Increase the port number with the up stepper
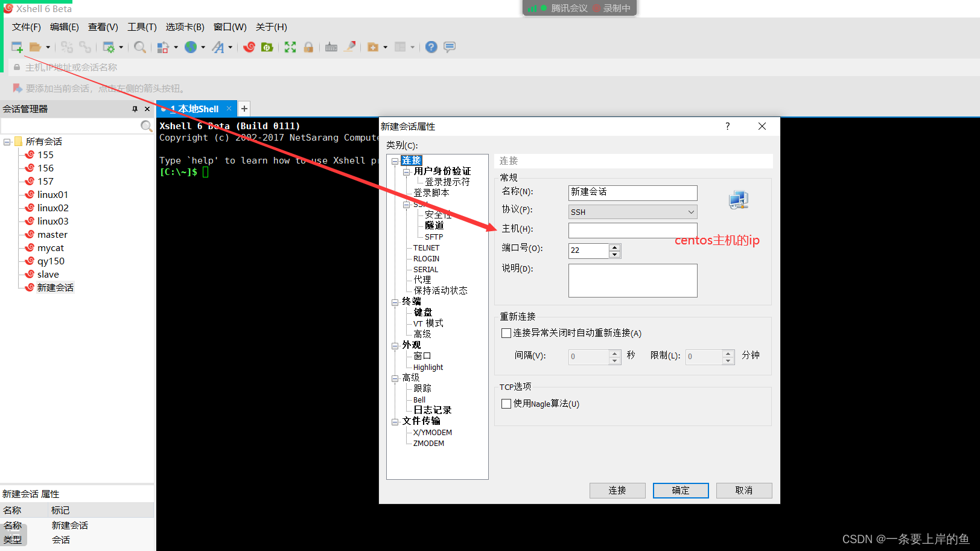The height and width of the screenshot is (551, 980). [x=614, y=247]
